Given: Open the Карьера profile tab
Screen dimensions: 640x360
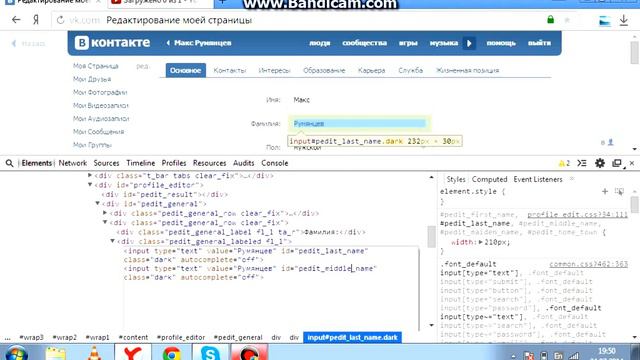Looking at the screenshot, I should pyautogui.click(x=371, y=70).
